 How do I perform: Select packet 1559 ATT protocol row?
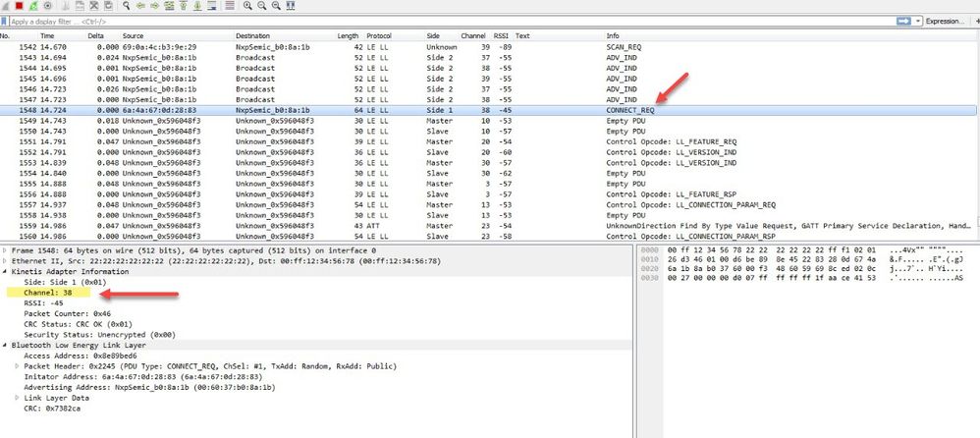coord(487,226)
